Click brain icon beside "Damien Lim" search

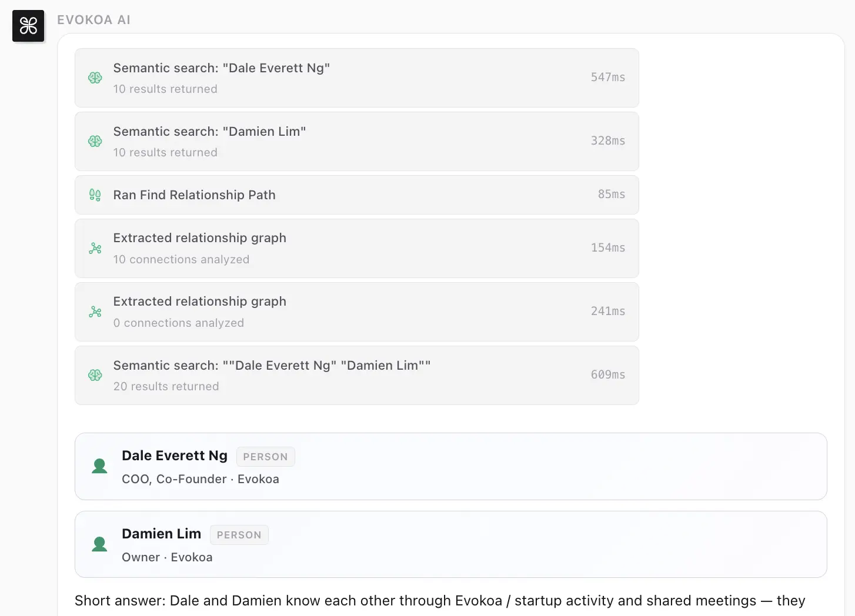coord(95,141)
